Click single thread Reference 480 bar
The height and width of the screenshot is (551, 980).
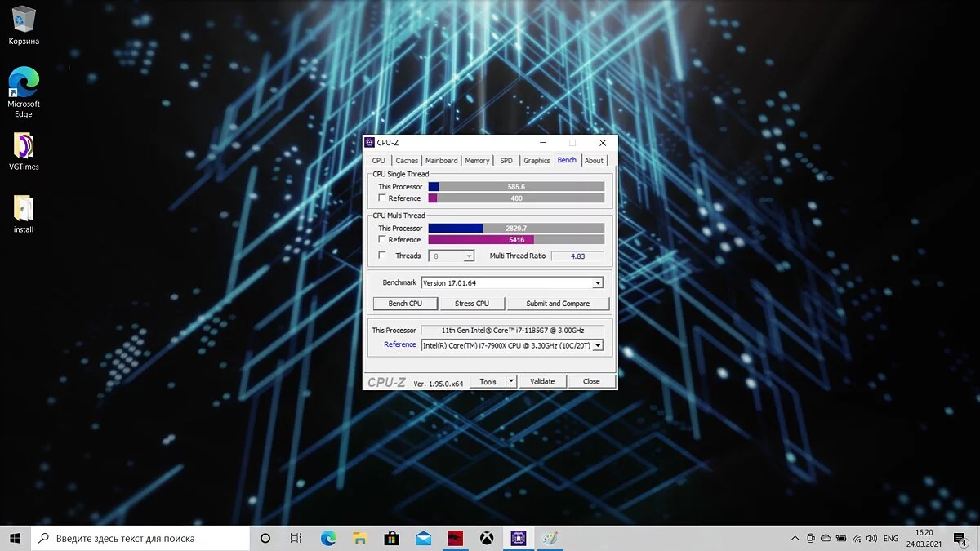tap(516, 198)
